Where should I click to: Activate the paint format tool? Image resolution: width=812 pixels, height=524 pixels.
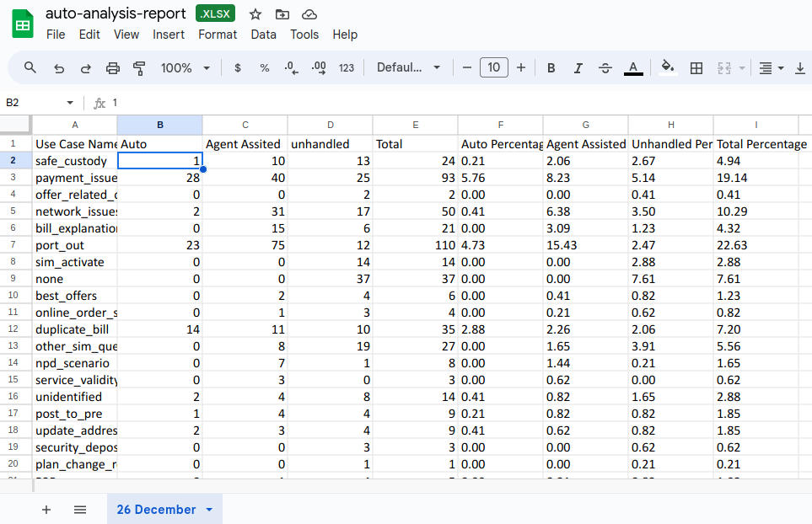tap(140, 68)
